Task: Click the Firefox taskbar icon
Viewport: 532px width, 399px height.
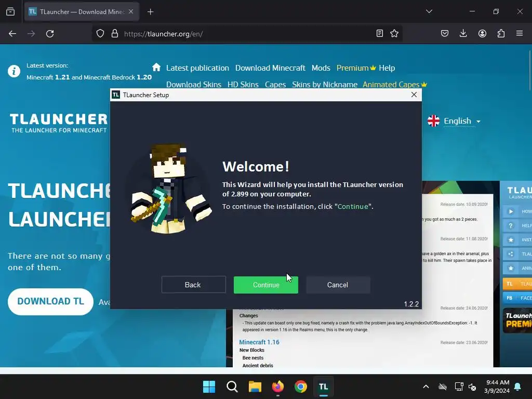Action: (x=278, y=387)
